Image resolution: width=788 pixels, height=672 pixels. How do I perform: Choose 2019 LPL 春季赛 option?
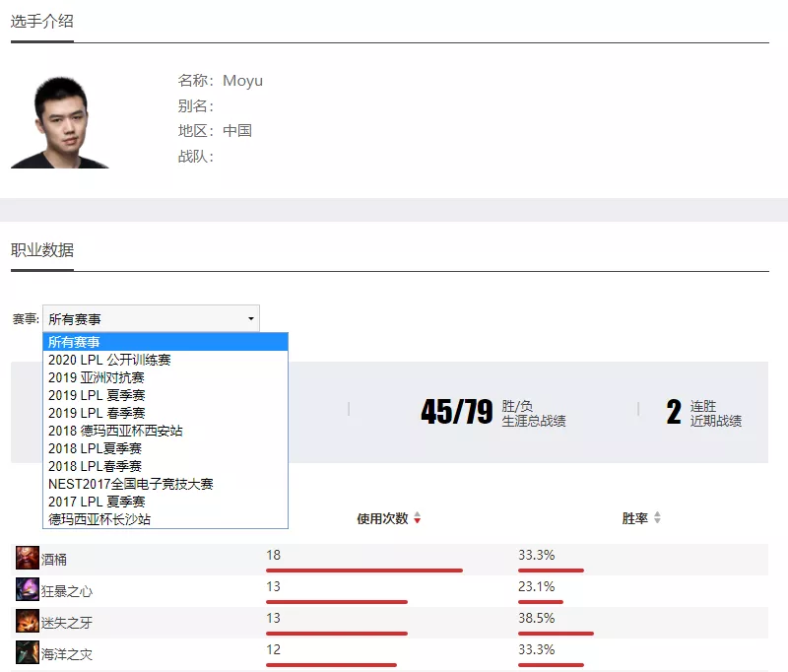point(165,413)
